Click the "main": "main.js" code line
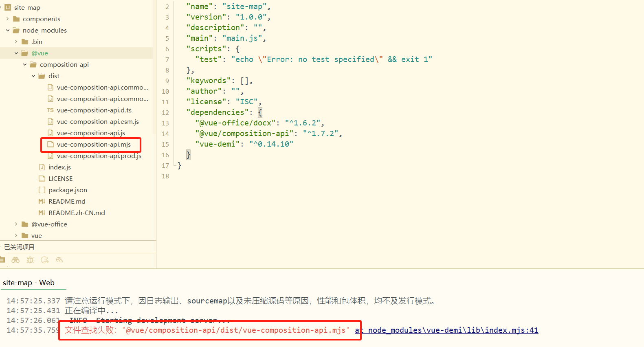Screen dimensions: 644x347 tap(226, 38)
